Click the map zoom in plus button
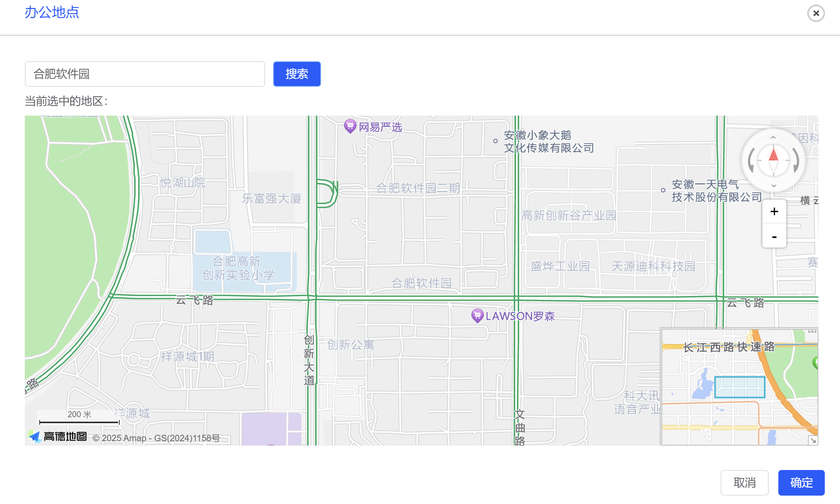 [x=774, y=212]
